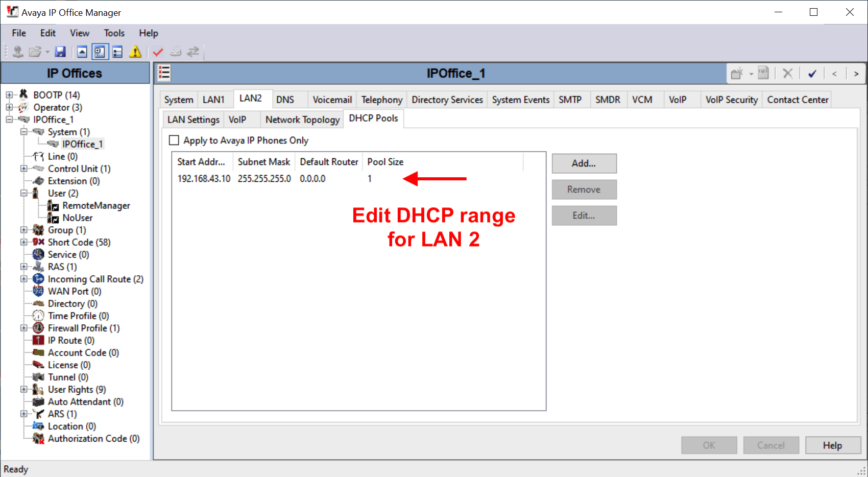Click the Collapse All Groups toolbar icon

pos(82,52)
